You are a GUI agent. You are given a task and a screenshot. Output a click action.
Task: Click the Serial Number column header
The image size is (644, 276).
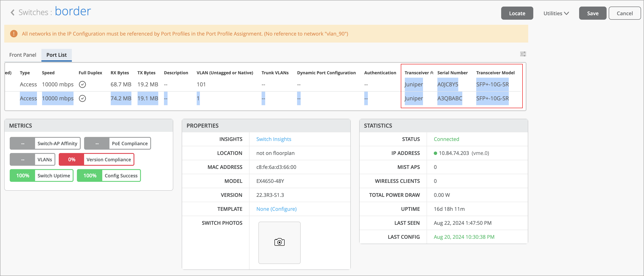[x=452, y=73]
